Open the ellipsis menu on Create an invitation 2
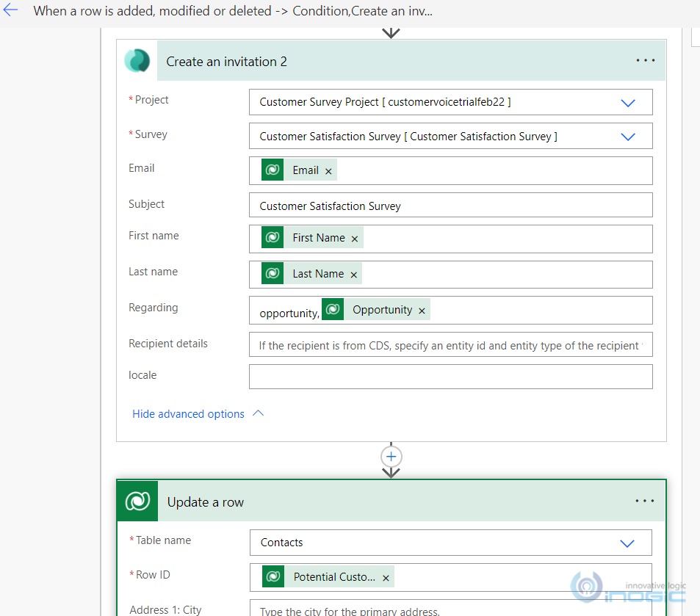Image resolution: width=700 pixels, height=616 pixels. click(644, 61)
